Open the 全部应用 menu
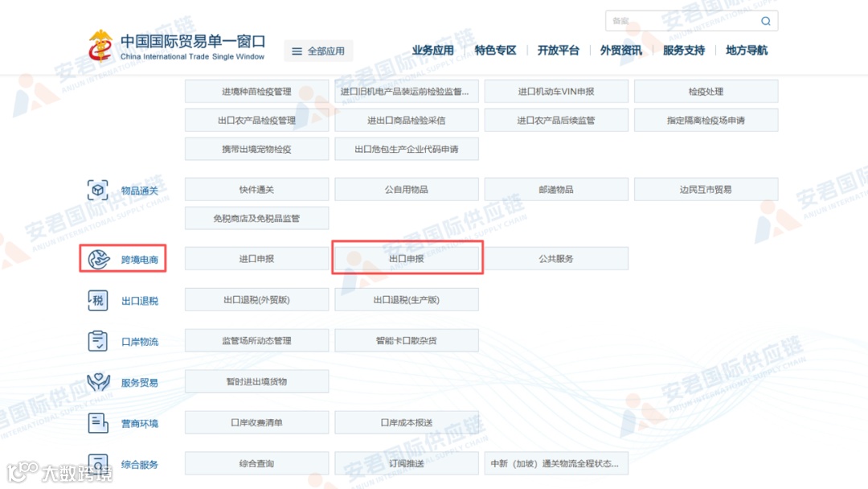The width and height of the screenshot is (868, 489). 318,51
